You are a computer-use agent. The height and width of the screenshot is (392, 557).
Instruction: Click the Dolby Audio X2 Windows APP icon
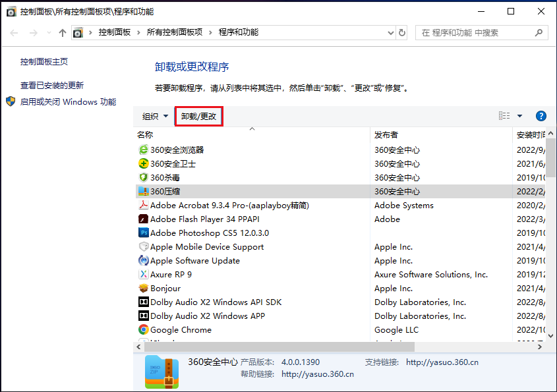pos(143,316)
